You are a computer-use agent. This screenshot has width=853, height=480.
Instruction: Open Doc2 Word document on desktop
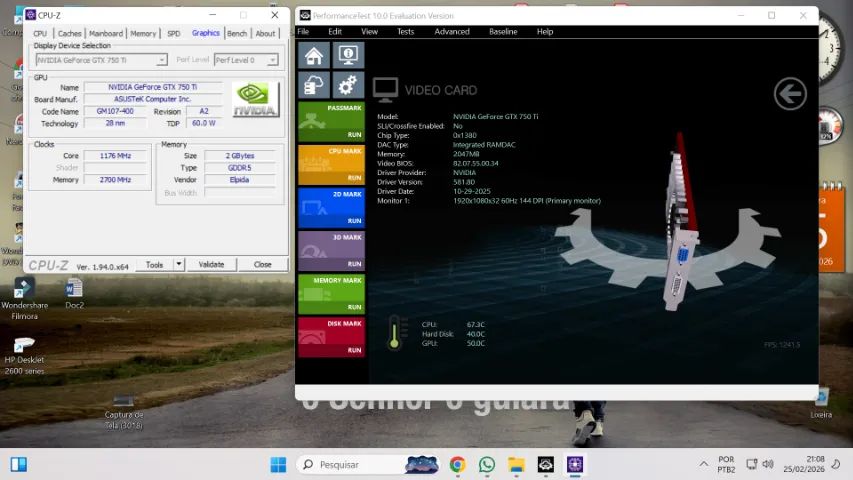[74, 294]
